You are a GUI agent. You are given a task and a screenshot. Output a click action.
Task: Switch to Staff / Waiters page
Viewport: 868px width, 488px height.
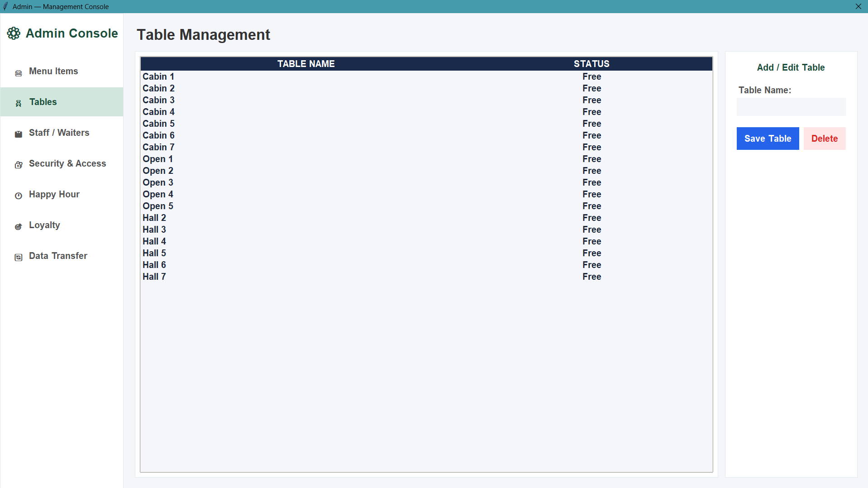pyautogui.click(x=62, y=133)
